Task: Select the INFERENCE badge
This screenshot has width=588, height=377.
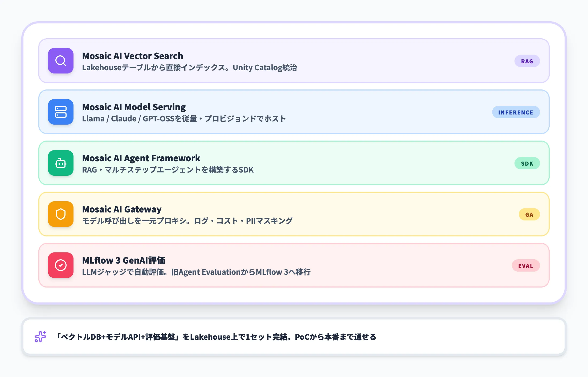Action: [516, 112]
